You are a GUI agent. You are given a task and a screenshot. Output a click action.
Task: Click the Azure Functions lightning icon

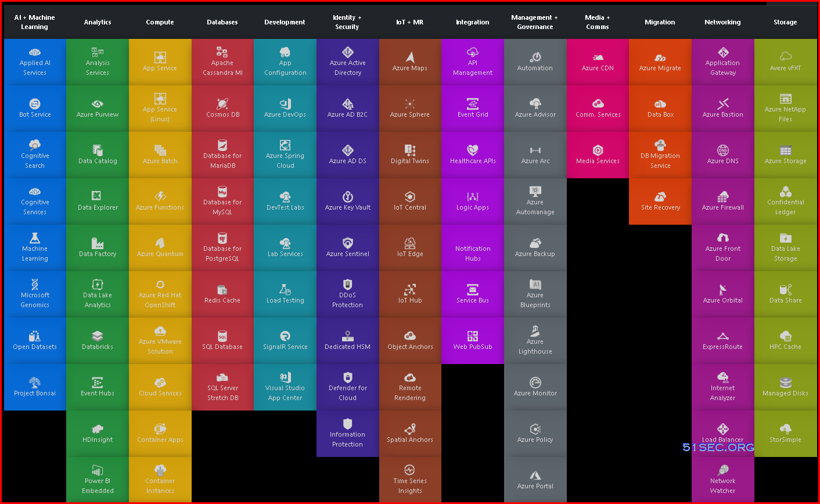coord(160,197)
